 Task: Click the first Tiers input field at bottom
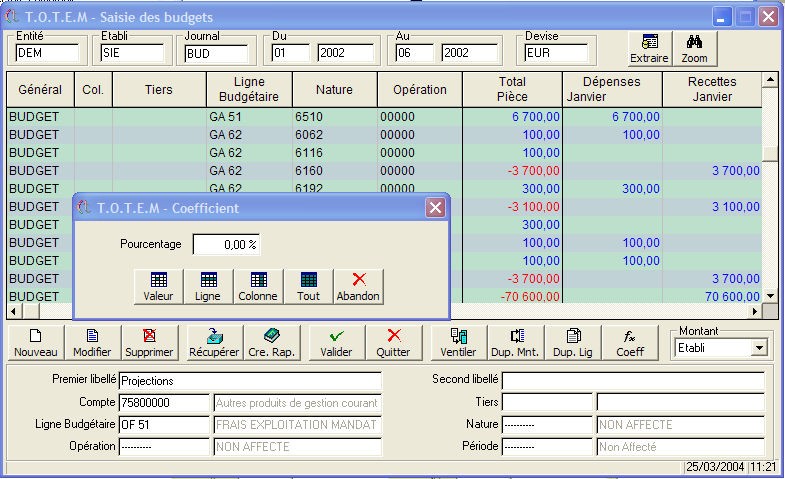click(x=547, y=402)
